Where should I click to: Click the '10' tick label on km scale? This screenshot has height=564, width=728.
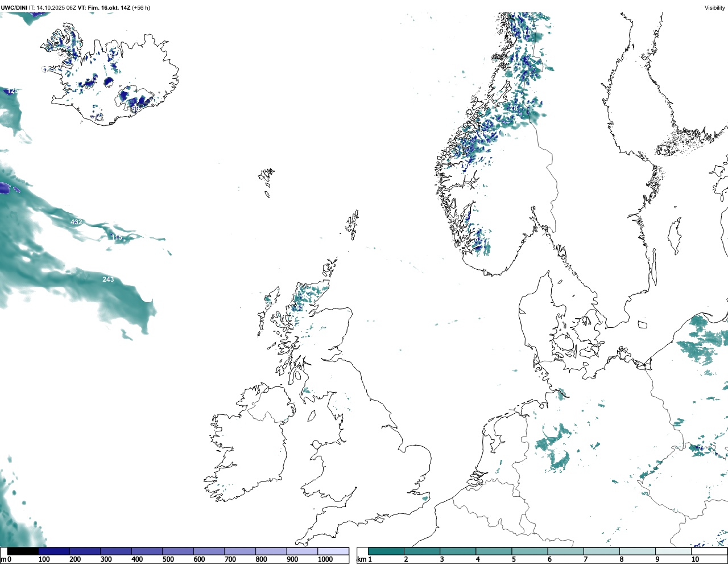695,559
